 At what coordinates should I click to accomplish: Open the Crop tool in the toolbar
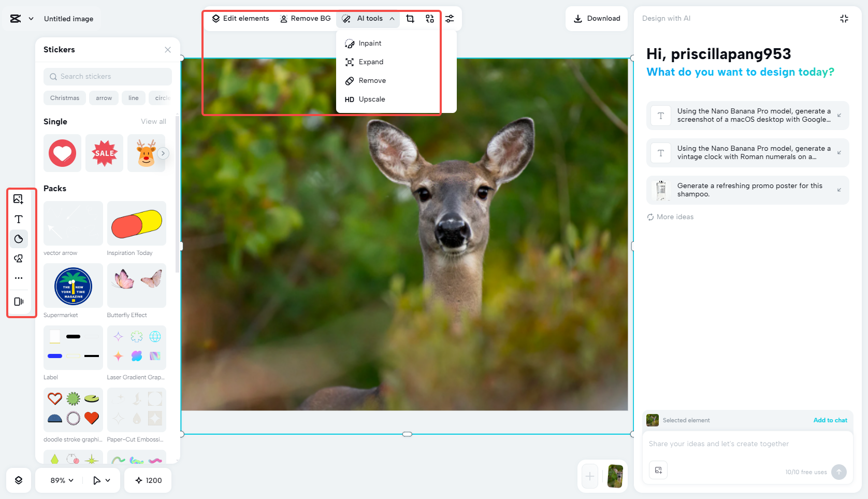click(x=410, y=18)
